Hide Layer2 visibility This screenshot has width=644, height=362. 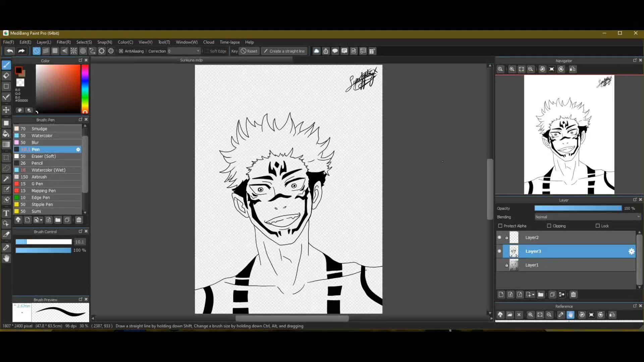[499, 238]
